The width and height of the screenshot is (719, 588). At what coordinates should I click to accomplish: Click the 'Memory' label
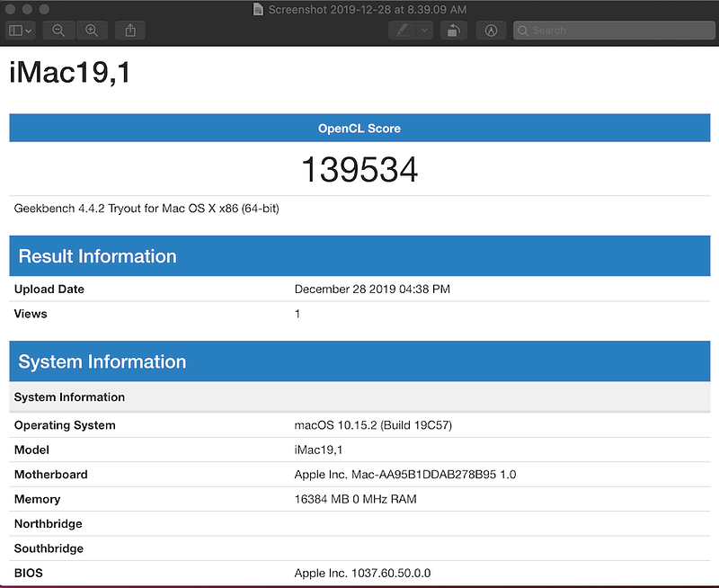[37, 499]
